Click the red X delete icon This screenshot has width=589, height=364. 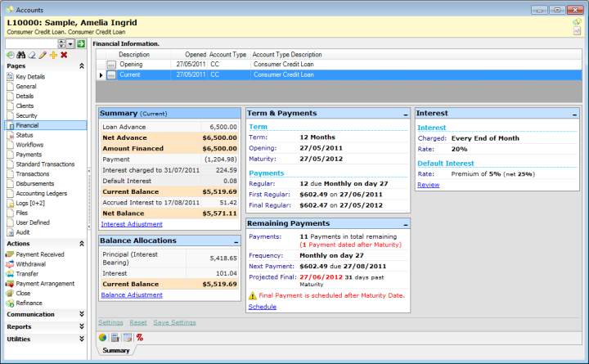point(64,55)
